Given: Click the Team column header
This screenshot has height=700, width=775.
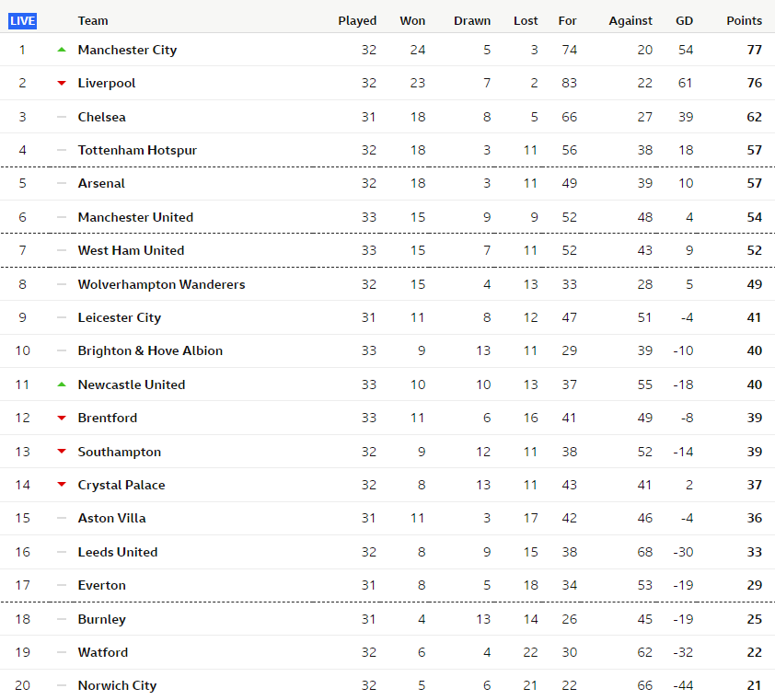Looking at the screenshot, I should click(93, 21).
